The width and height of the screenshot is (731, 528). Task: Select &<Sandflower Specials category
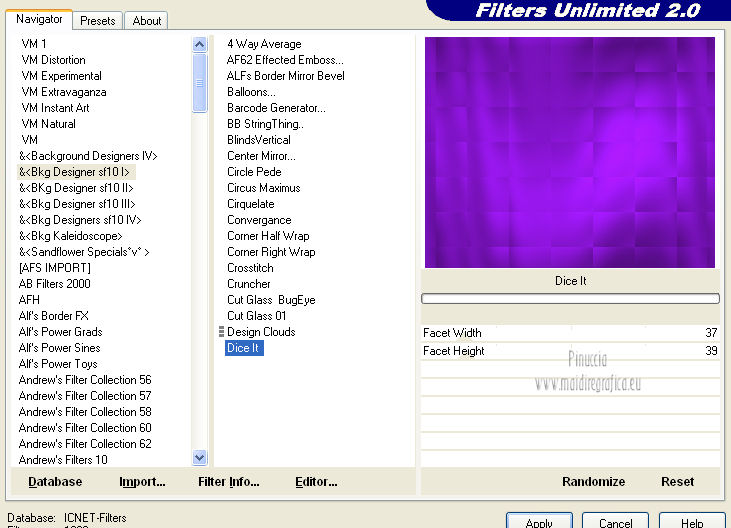pos(84,252)
